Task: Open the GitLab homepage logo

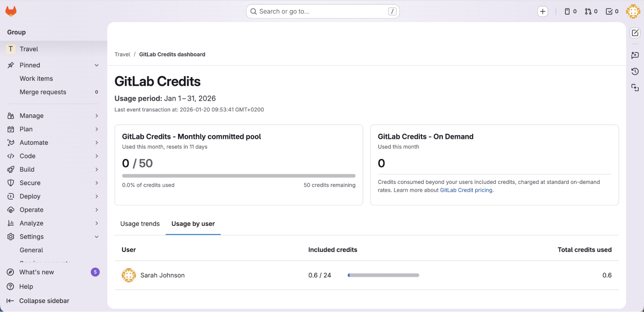Action: point(11,11)
